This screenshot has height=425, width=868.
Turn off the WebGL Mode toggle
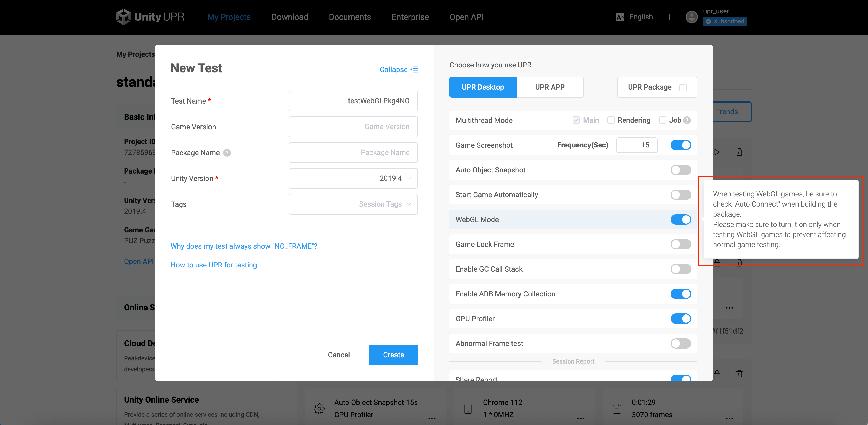tap(681, 219)
